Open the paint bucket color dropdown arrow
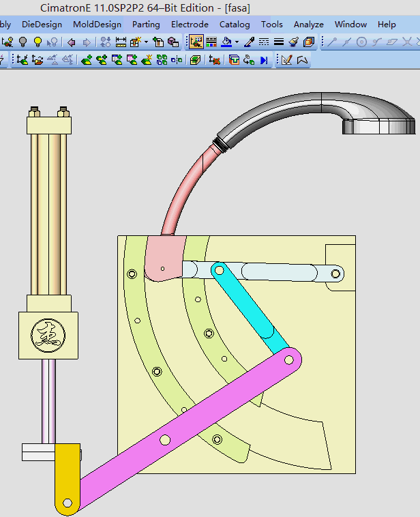 click(237, 42)
